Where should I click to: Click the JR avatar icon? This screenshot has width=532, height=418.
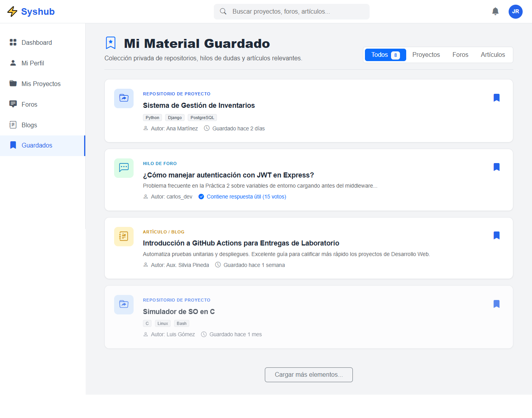coord(515,11)
